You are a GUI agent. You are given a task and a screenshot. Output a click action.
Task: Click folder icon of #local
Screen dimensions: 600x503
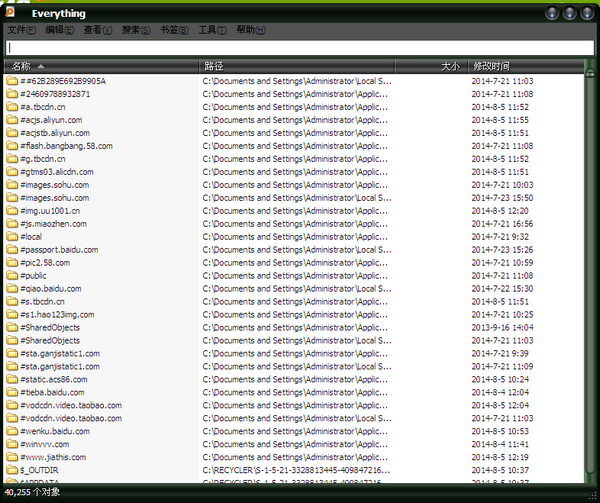(12, 237)
